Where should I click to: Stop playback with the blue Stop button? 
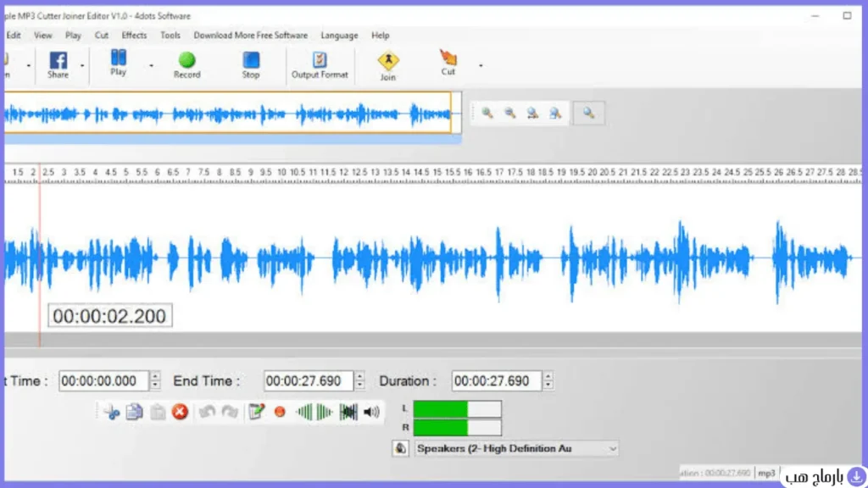click(x=251, y=64)
